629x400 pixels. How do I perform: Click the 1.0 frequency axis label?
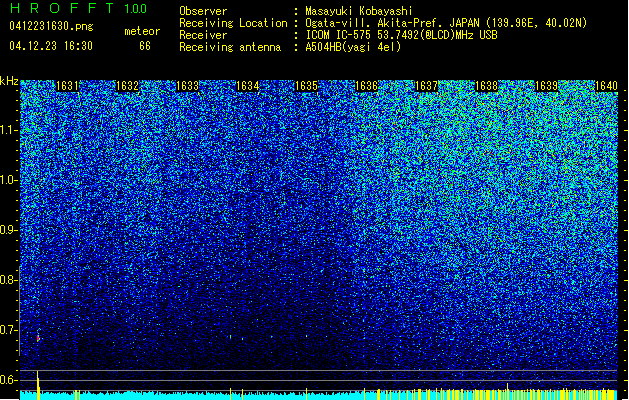pyautogui.click(x=8, y=180)
